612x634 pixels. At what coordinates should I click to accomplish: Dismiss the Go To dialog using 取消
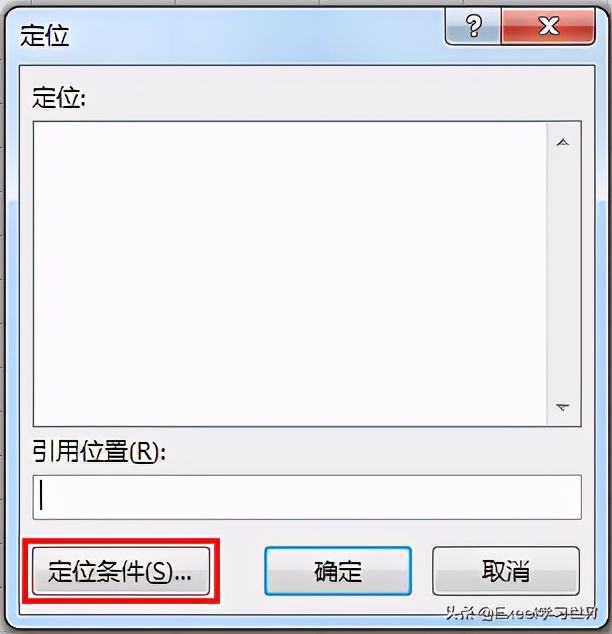pyautogui.click(x=506, y=571)
